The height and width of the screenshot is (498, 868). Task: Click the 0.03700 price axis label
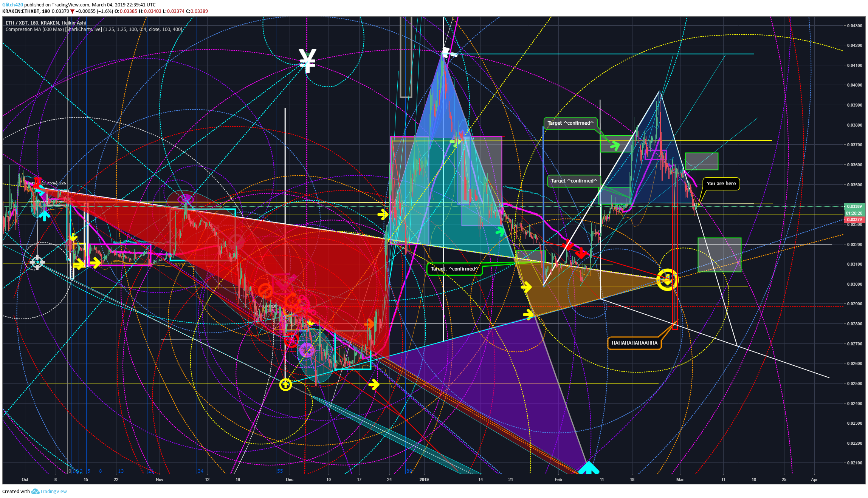[x=854, y=145]
